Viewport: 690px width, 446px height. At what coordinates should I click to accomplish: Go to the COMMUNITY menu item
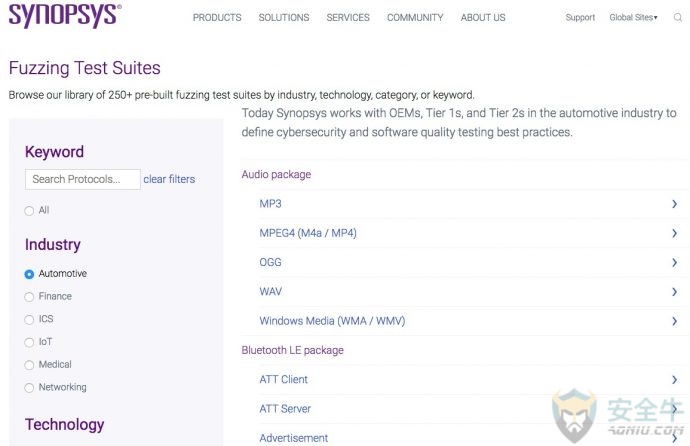point(415,18)
